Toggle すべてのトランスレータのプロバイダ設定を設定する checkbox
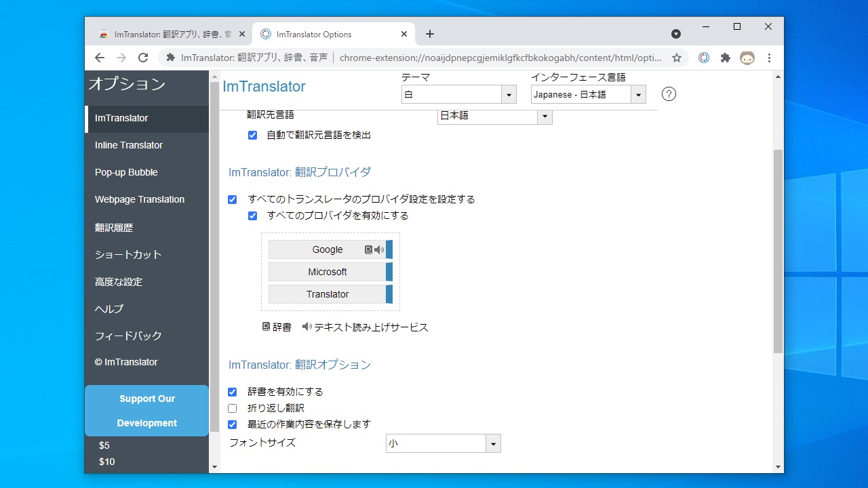 pos(232,200)
